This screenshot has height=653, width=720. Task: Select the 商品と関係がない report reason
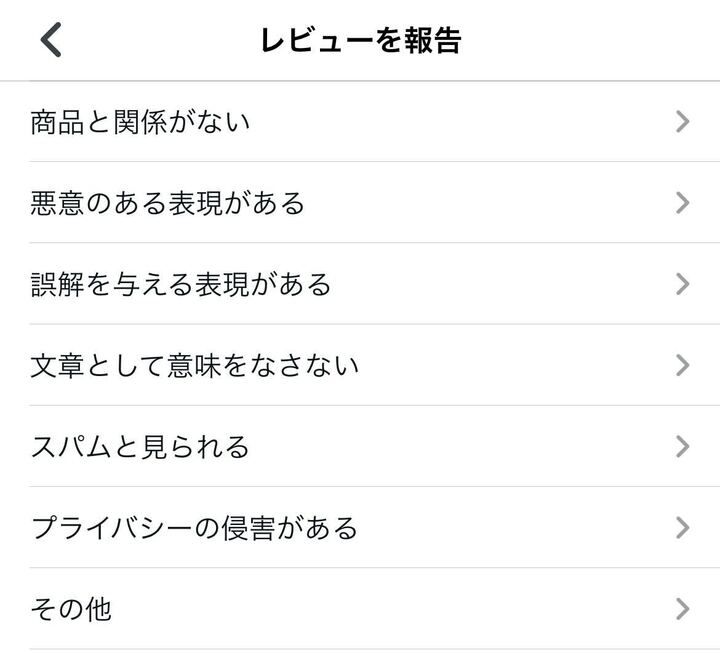click(x=140, y=122)
